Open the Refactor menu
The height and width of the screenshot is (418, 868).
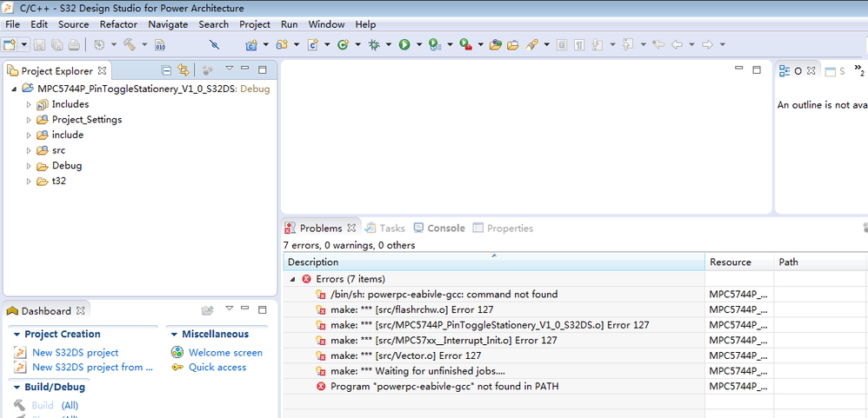coord(118,24)
